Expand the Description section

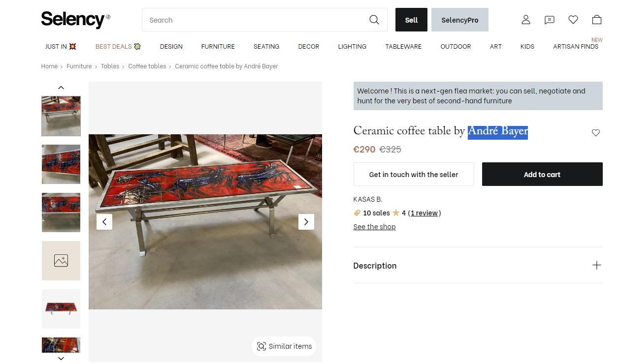[x=596, y=265]
